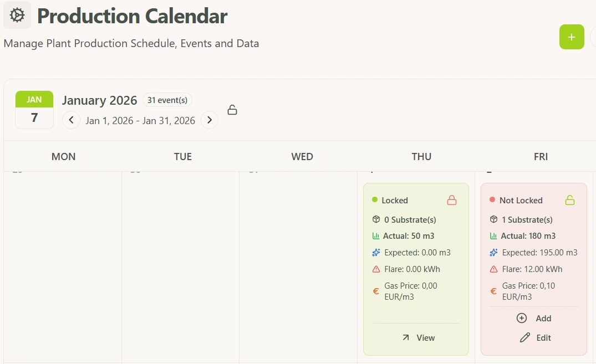Click the bar chart icon beside Actual: 180 m3
The width and height of the screenshot is (596, 364).
click(x=493, y=236)
